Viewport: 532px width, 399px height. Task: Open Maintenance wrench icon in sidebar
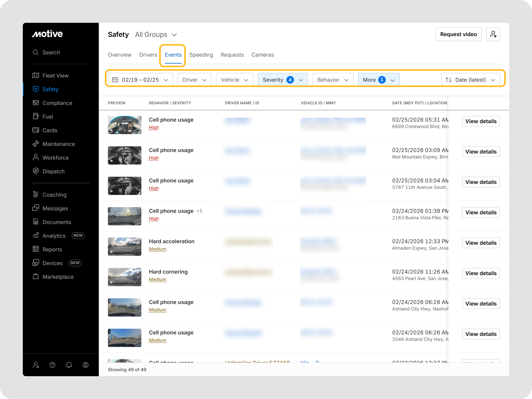tap(36, 144)
